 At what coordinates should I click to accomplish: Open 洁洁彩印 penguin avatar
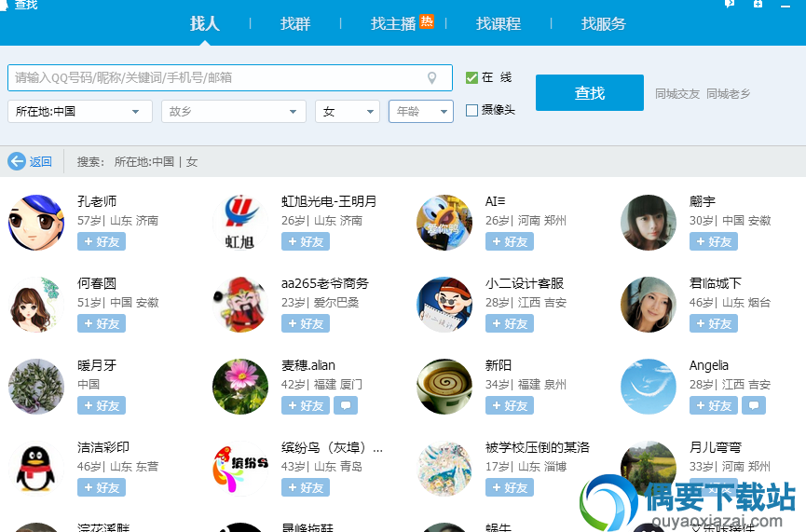click(x=36, y=469)
